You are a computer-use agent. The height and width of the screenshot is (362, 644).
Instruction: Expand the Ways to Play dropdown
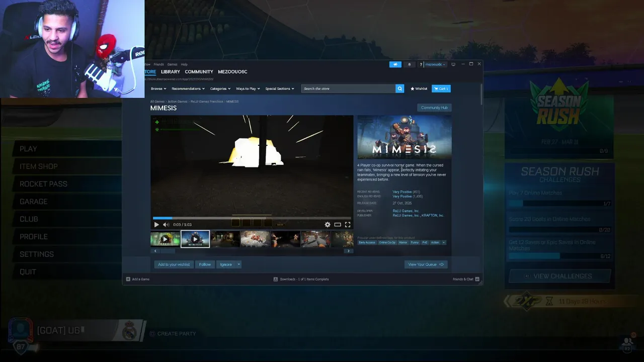248,88
